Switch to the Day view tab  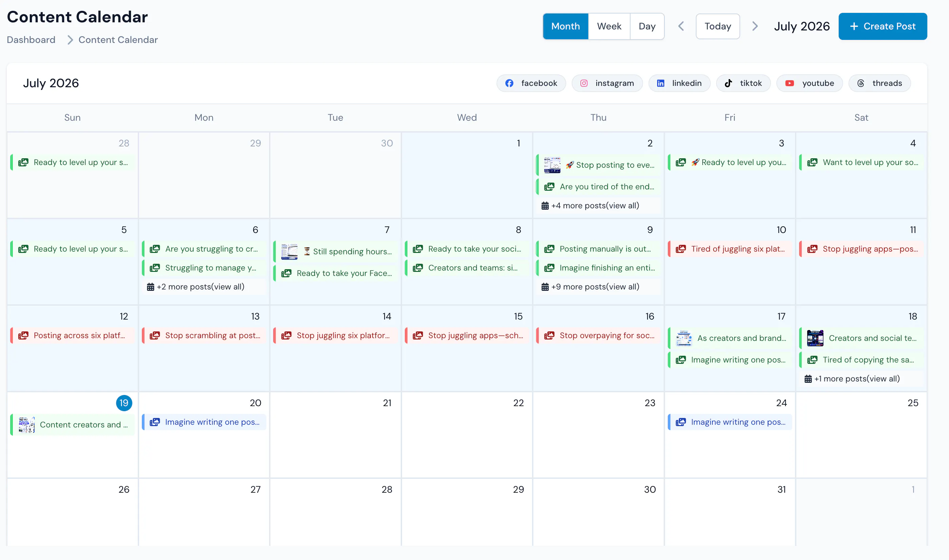click(646, 26)
